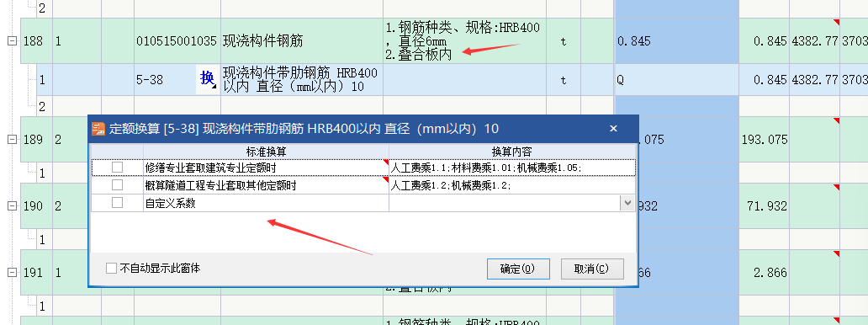The height and width of the screenshot is (325, 868).
Task: Click the 换 conversion icon on row 5-38
Action: tap(207, 80)
